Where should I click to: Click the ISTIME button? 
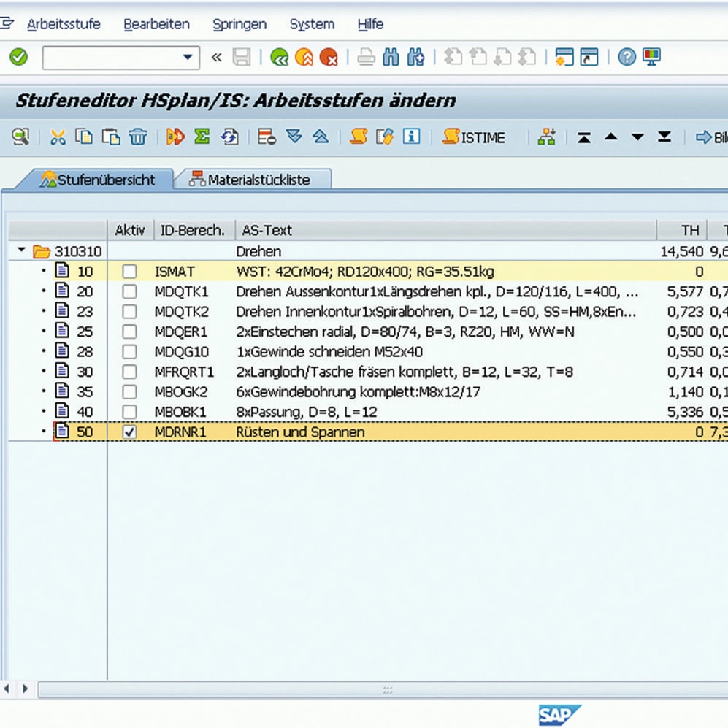(473, 137)
